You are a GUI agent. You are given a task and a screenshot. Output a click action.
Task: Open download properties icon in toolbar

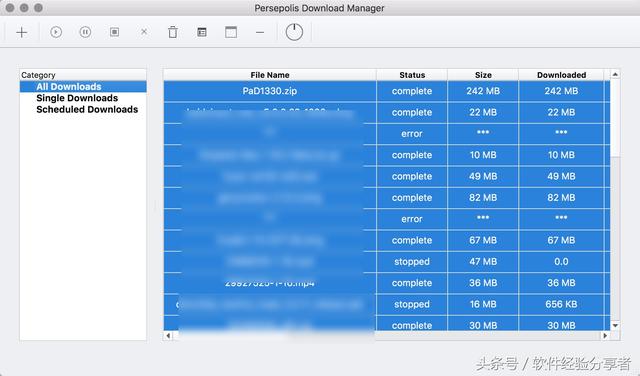(x=202, y=32)
